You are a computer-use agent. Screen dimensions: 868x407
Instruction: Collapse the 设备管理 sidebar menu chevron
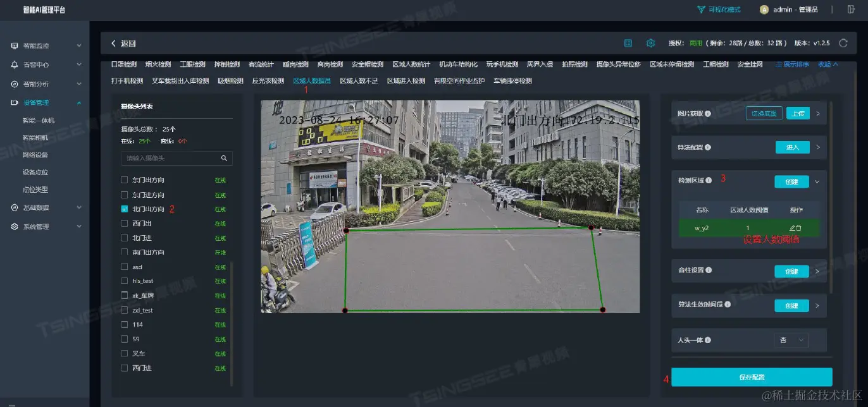79,102
